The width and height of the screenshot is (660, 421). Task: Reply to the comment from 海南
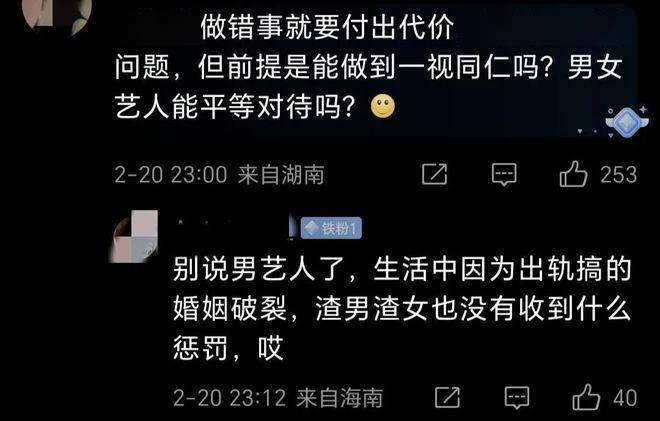[516, 397]
